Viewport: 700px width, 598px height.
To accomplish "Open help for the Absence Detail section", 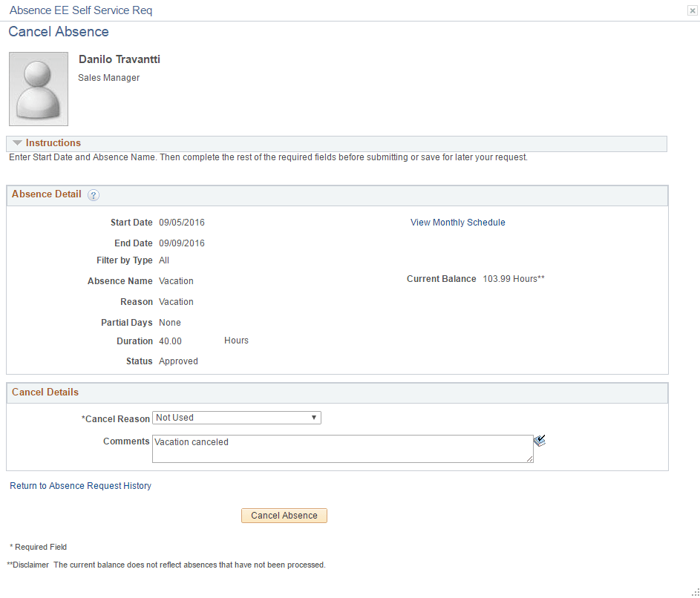I will pos(93,194).
